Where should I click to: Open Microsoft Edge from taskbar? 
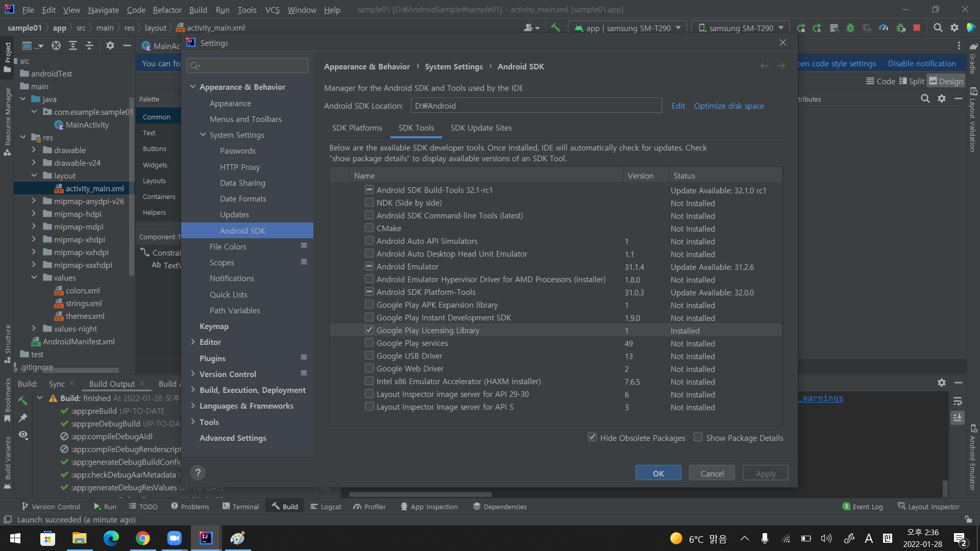click(111, 538)
